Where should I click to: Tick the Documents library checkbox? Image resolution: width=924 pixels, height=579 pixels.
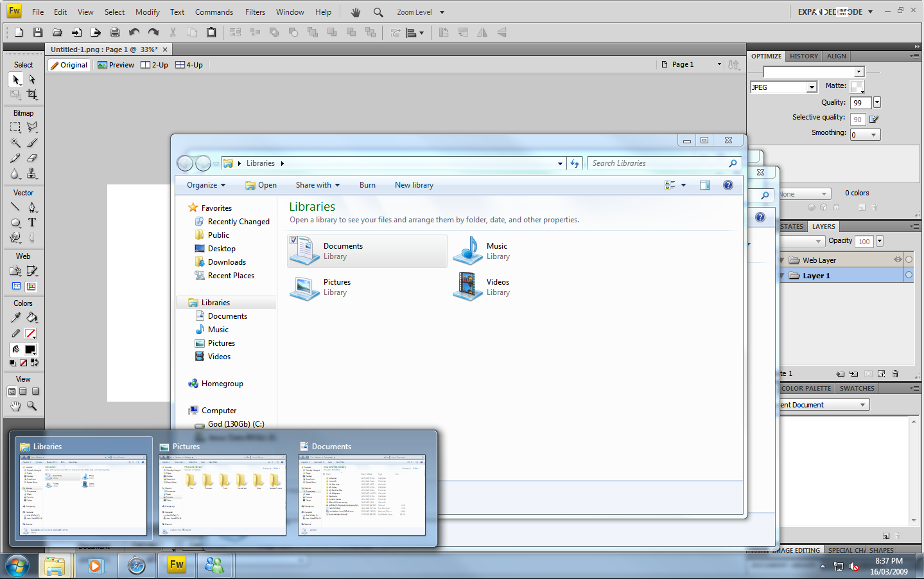point(293,240)
